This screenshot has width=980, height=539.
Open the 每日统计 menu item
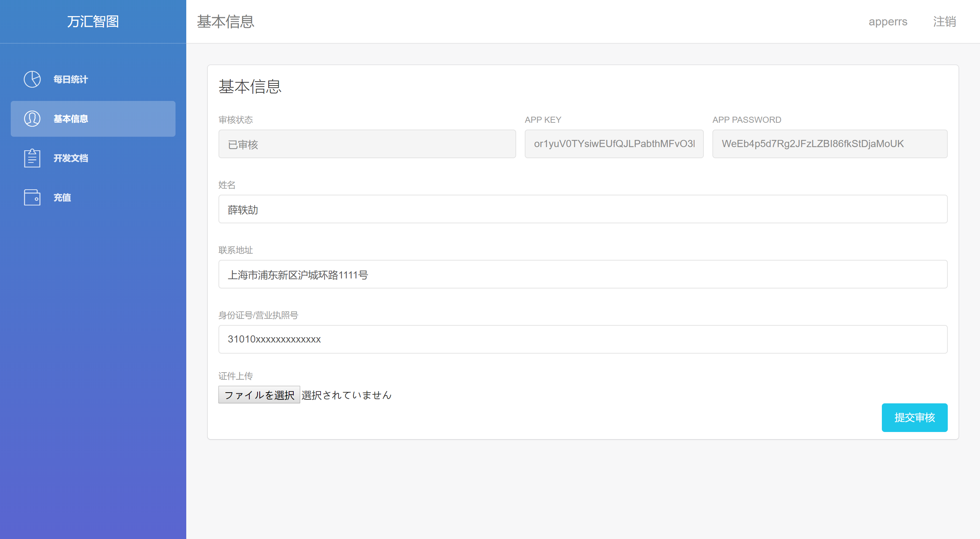[71, 79]
